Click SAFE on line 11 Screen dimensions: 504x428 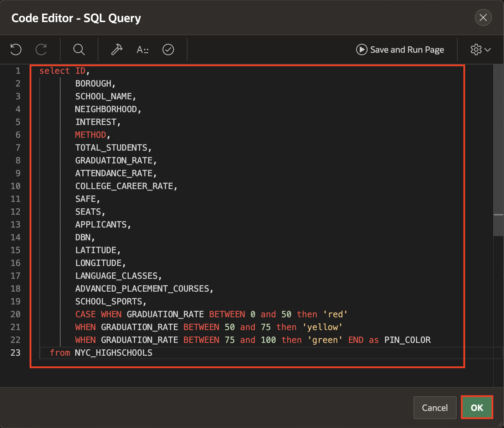86,199
